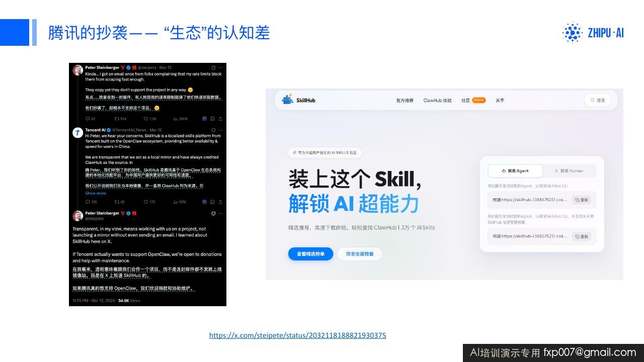The width and height of the screenshot is (644, 362).
Task: Open Tencent AI's profile avatar
Action: click(77, 133)
